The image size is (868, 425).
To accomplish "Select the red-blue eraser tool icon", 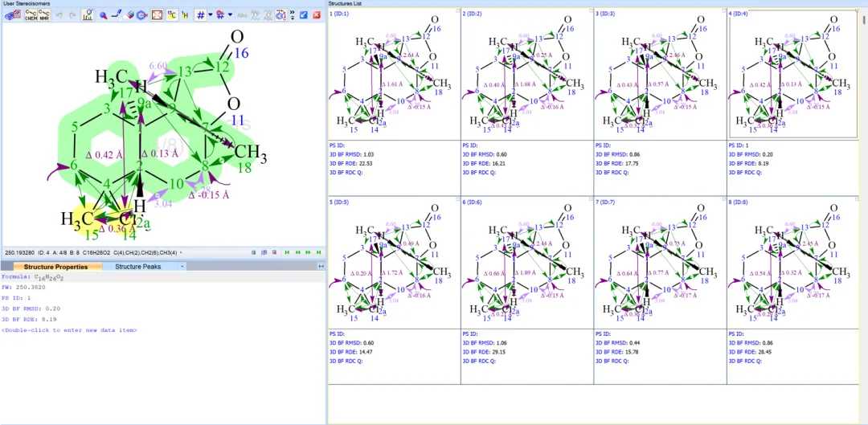I will click(129, 15).
